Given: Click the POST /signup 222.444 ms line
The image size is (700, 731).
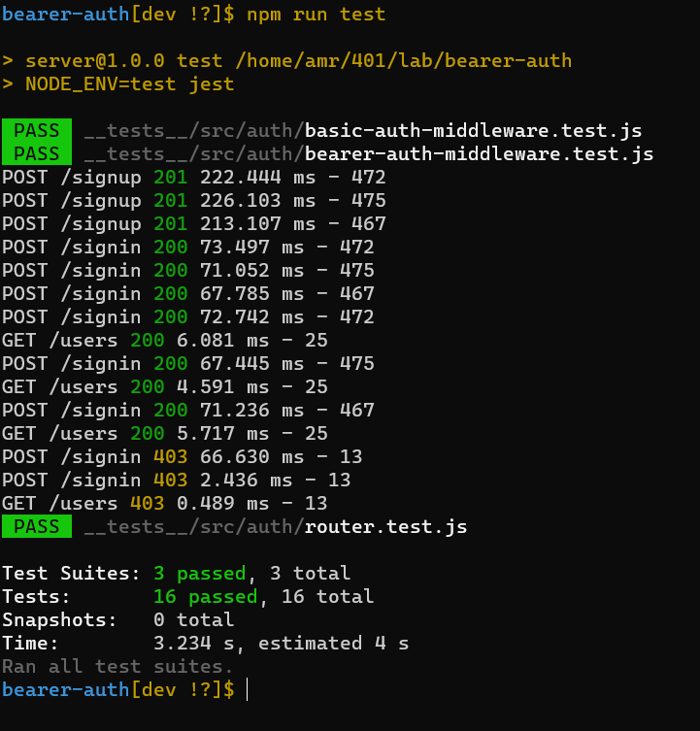Looking at the screenshot, I should pyautogui.click(x=194, y=178).
